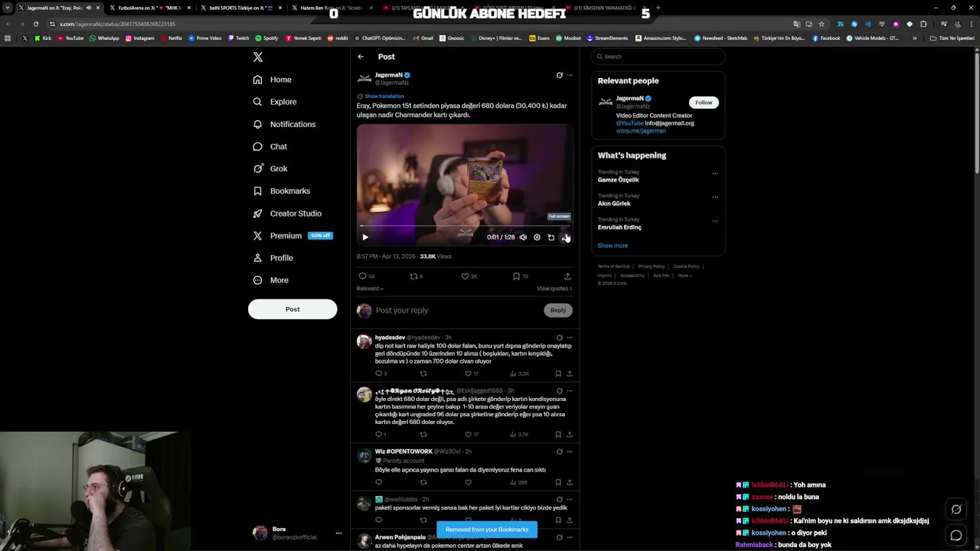Share the main post via share icon
The height and width of the screenshot is (551, 980).
(x=567, y=276)
